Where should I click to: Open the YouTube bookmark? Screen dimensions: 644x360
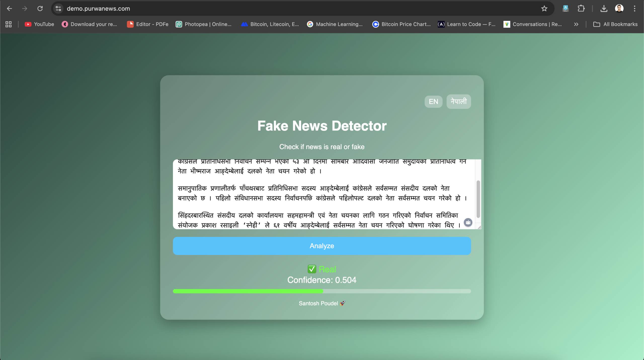39,24
